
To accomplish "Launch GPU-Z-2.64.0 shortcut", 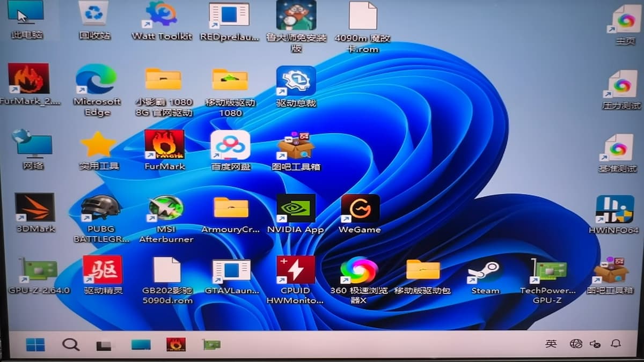I will [x=39, y=276].
